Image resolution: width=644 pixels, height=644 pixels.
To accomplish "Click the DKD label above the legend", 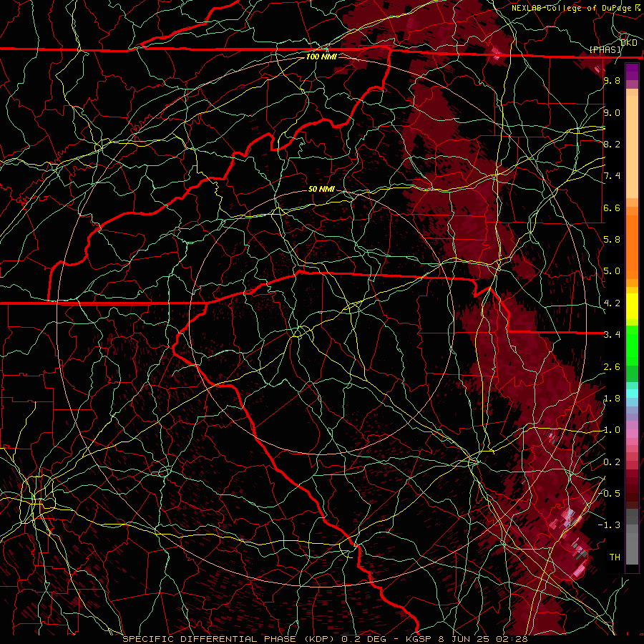I will [628, 43].
